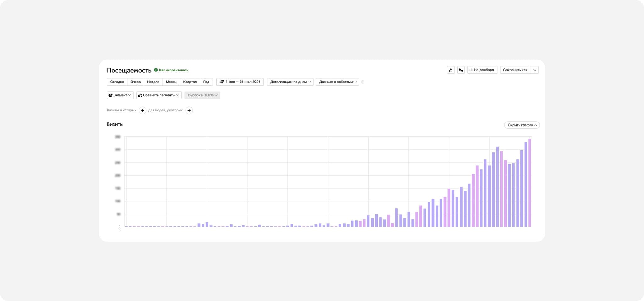Viewport: 644px width, 301px height.
Task: Open the arrow next to 'Сохранить как'
Action: [535, 70]
